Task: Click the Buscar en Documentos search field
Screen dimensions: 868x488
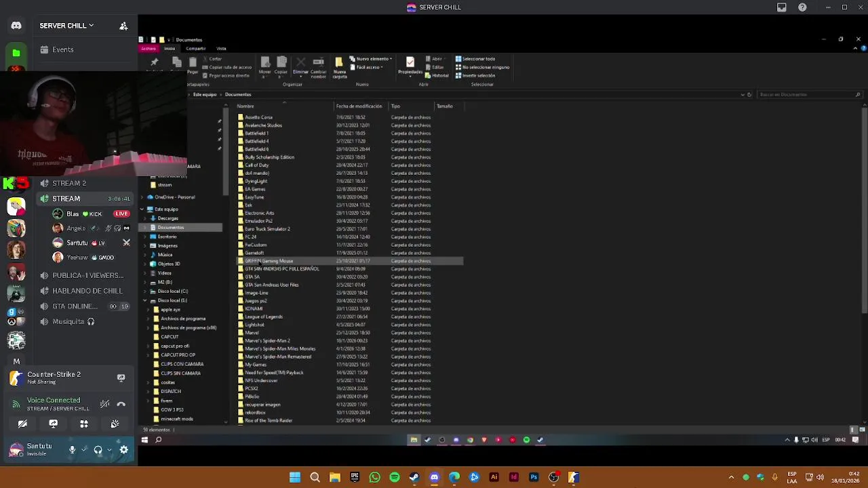Action: point(810,94)
